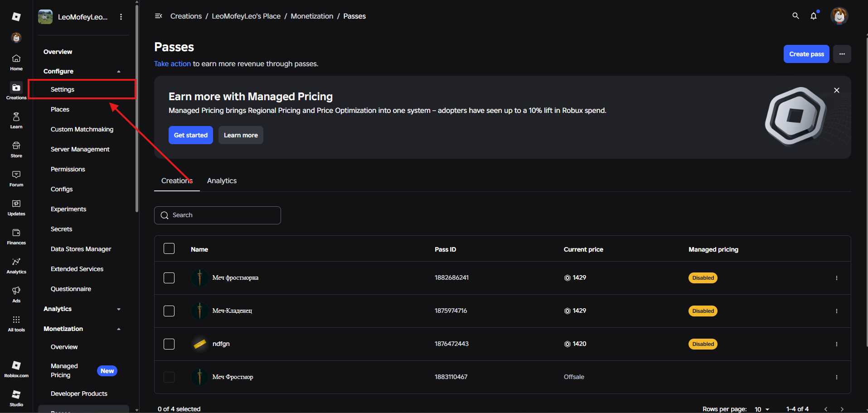Select the checkbox for pass 1875974716
The height and width of the screenshot is (413, 868).
tap(169, 311)
